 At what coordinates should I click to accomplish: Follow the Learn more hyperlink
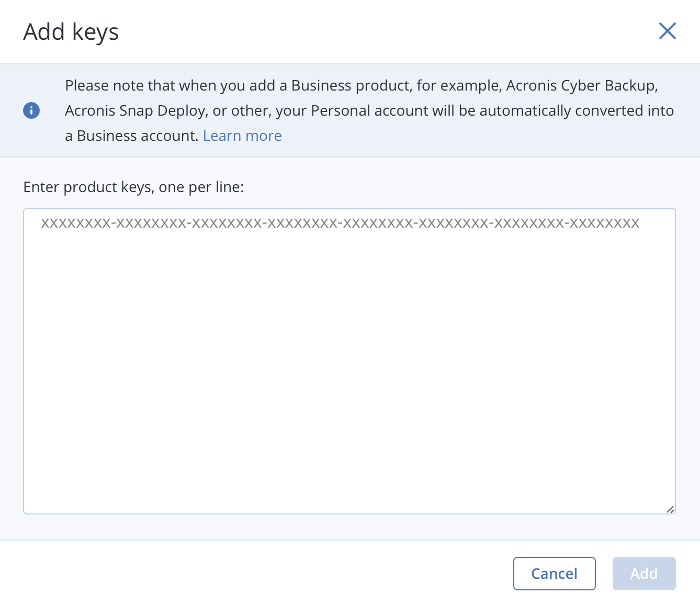(x=242, y=136)
